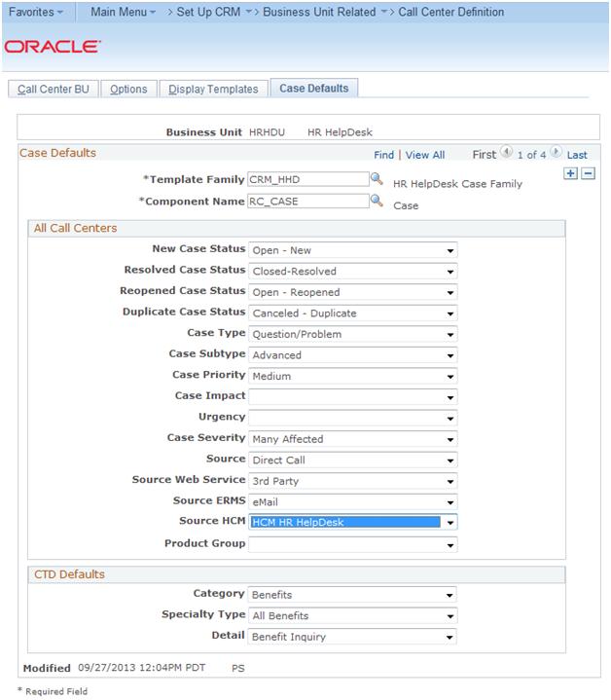Viewport: 611px width, 700px height.
Task: Switch to the Options tab
Action: (128, 89)
